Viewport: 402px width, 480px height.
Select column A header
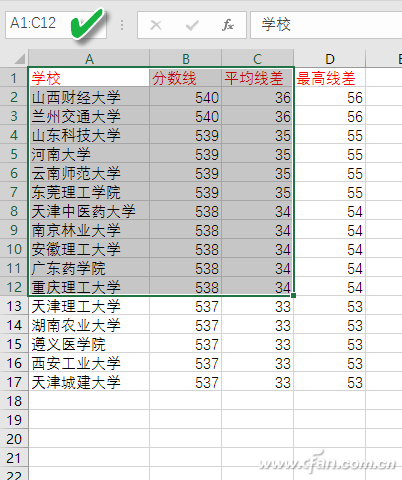pos(89,59)
